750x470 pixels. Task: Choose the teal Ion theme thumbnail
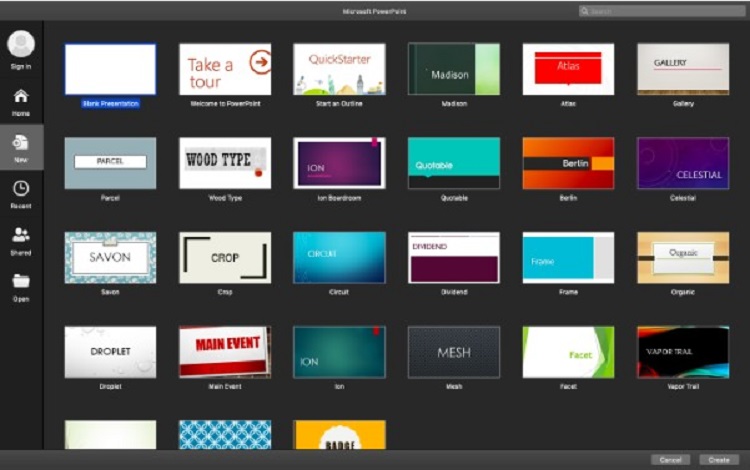(x=339, y=352)
